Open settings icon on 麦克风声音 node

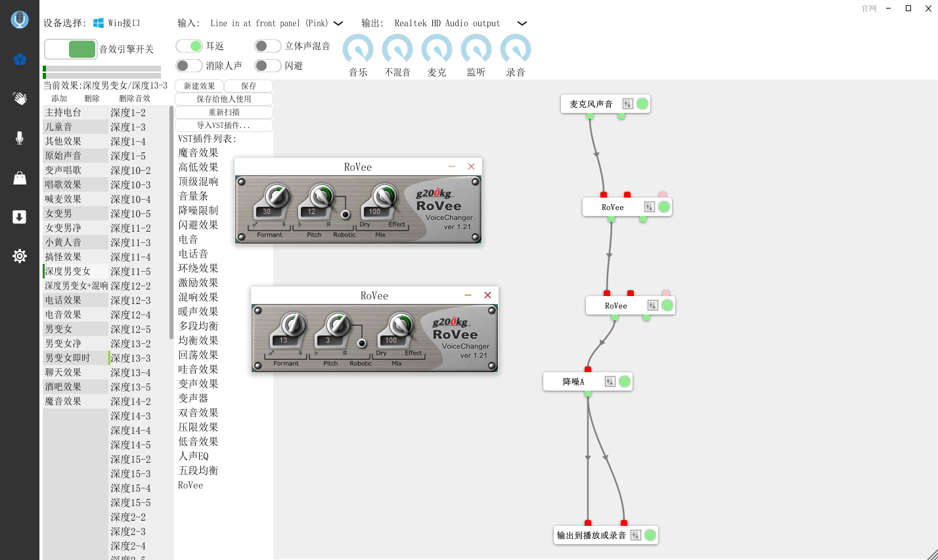[x=627, y=104]
